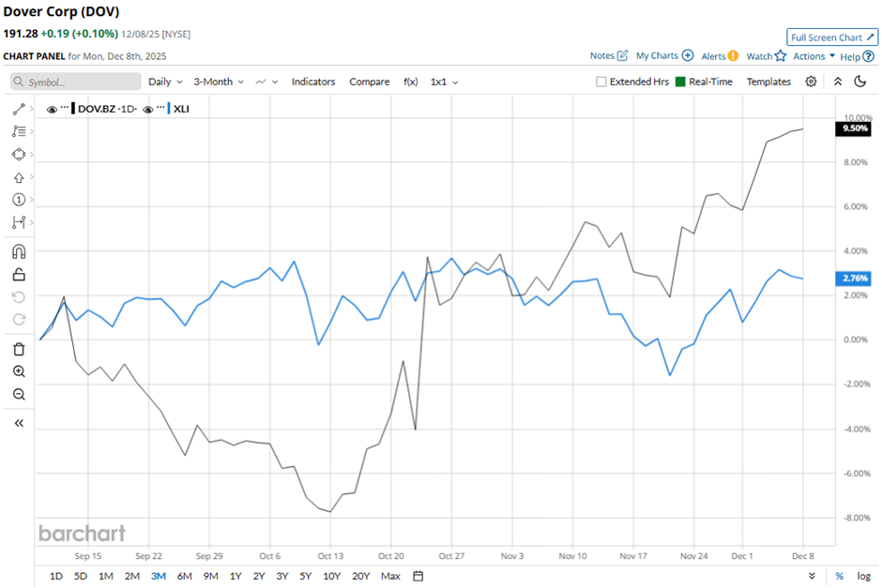Open the Help link
The image size is (882, 588).
pyautogui.click(x=858, y=57)
